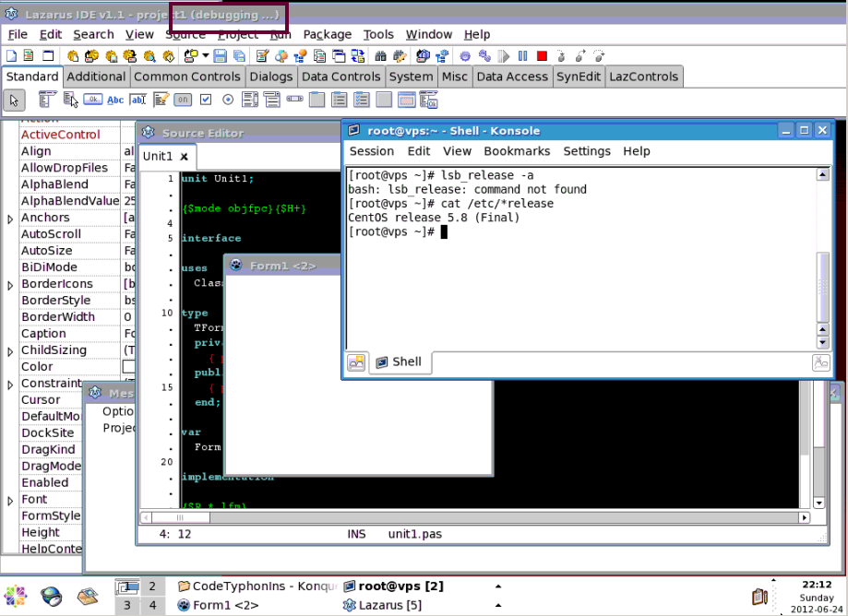Select the TMainMenu component icon
The image size is (848, 616).
(x=48, y=100)
